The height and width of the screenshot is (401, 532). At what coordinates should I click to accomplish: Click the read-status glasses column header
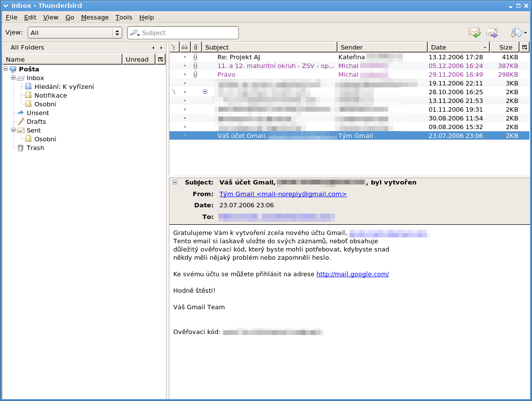(184, 47)
